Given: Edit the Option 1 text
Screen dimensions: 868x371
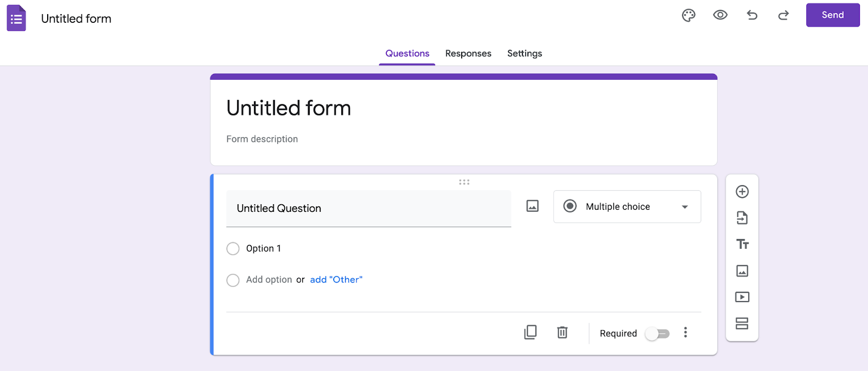Looking at the screenshot, I should (x=264, y=248).
